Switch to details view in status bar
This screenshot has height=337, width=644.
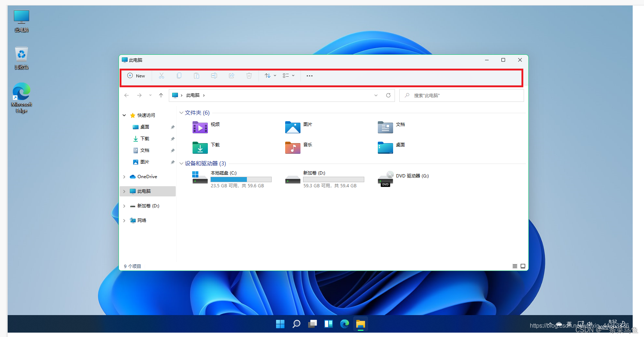pos(515,266)
